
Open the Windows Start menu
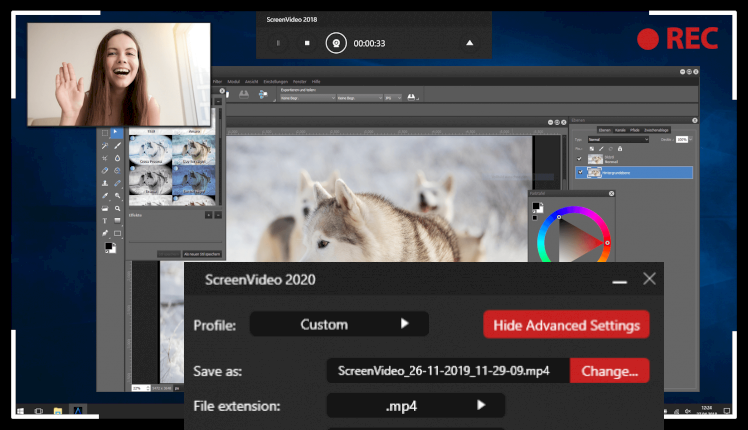[x=21, y=410]
